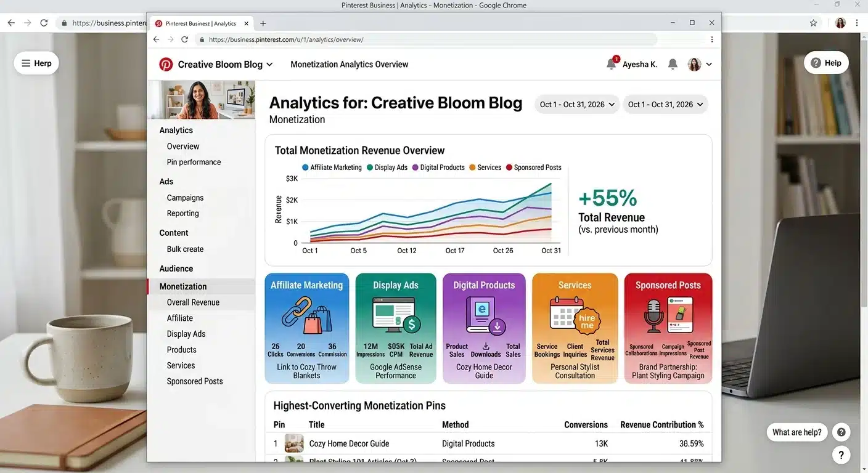Click the "Link to Cozy Throw Blankets" caption
The image size is (868, 473).
point(306,371)
